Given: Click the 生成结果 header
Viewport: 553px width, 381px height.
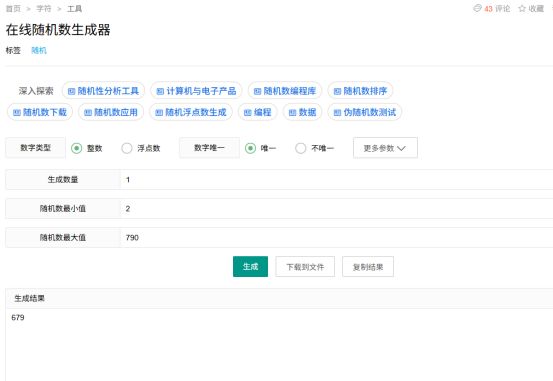Looking at the screenshot, I should (29, 298).
